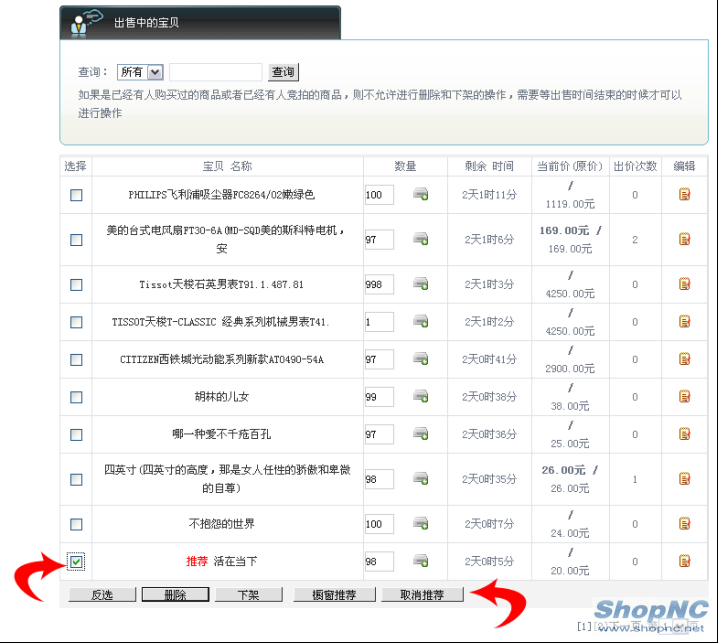Click the 下架 unlist button
718x643 pixels.
click(249, 595)
